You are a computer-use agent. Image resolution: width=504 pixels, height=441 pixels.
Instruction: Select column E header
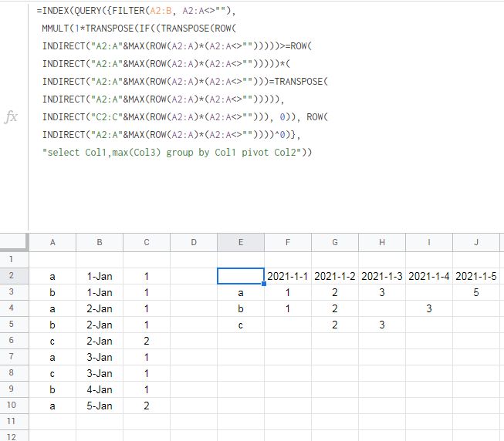click(241, 242)
